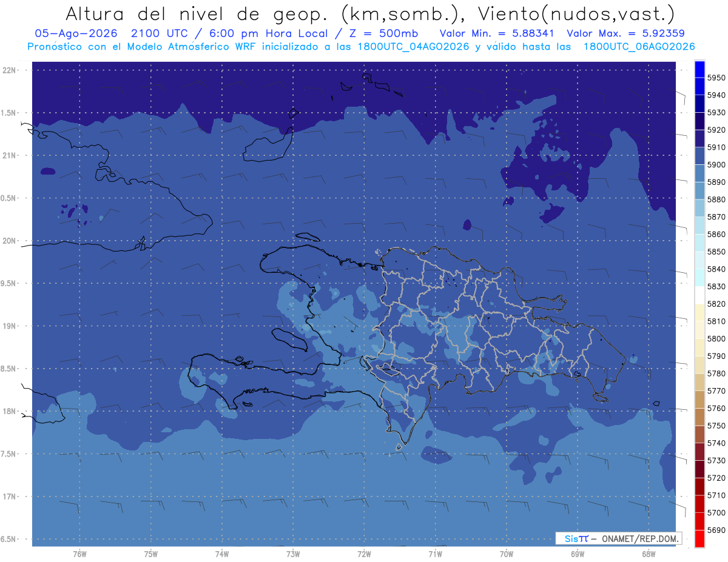The image size is (728, 562).
Task: Select the "75W" longitude label
Action: 151,554
